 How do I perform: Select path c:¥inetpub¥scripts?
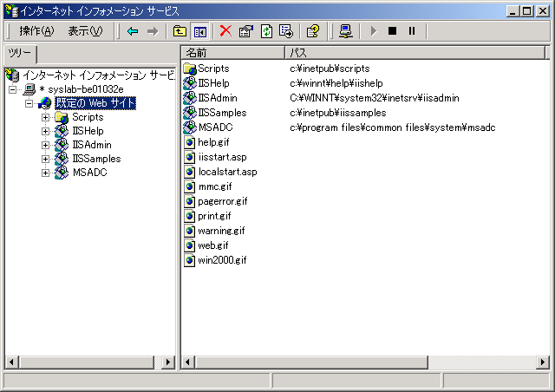pos(330,69)
